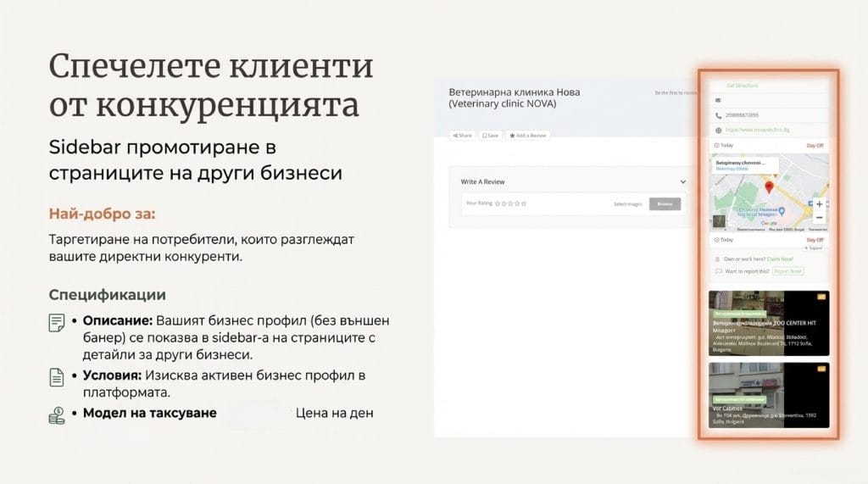Click Day Off text above the map
This screenshot has height=484, width=868.
tap(815, 146)
